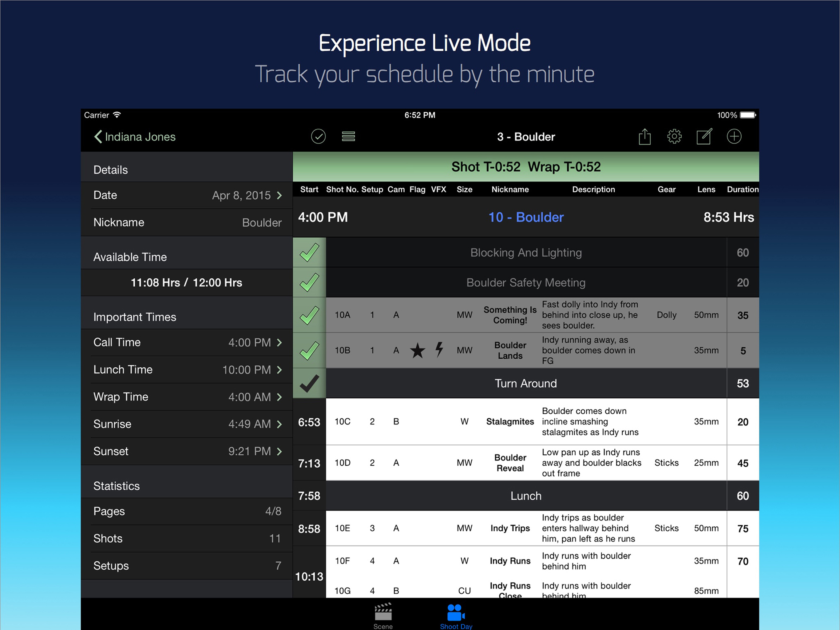
Task: Toggle the Turn Around checkmark
Action: tap(310, 383)
